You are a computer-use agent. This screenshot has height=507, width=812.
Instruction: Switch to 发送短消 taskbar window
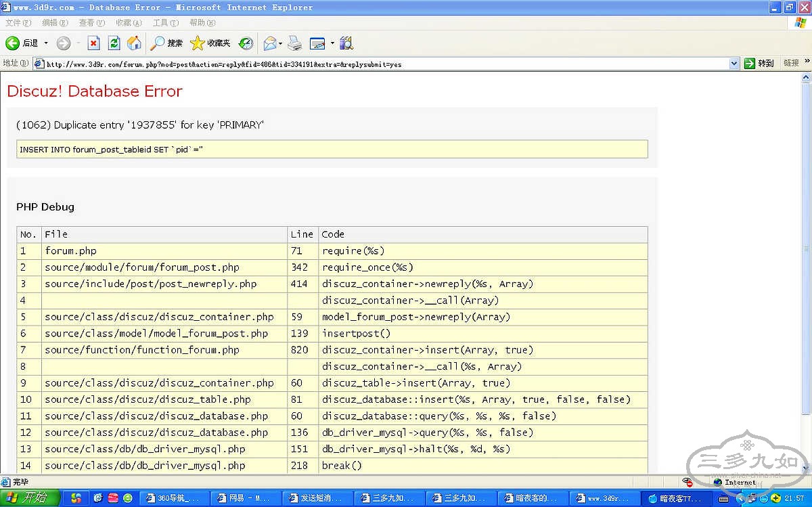(x=317, y=498)
